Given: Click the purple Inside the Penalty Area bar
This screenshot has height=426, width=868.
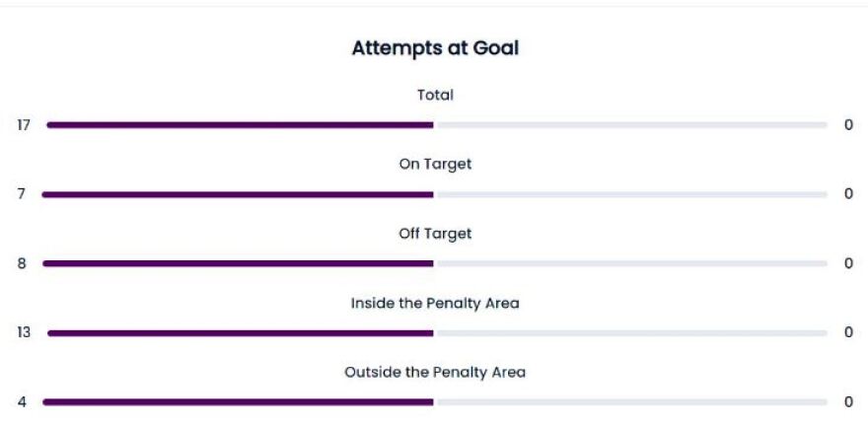Looking at the screenshot, I should point(240,333).
